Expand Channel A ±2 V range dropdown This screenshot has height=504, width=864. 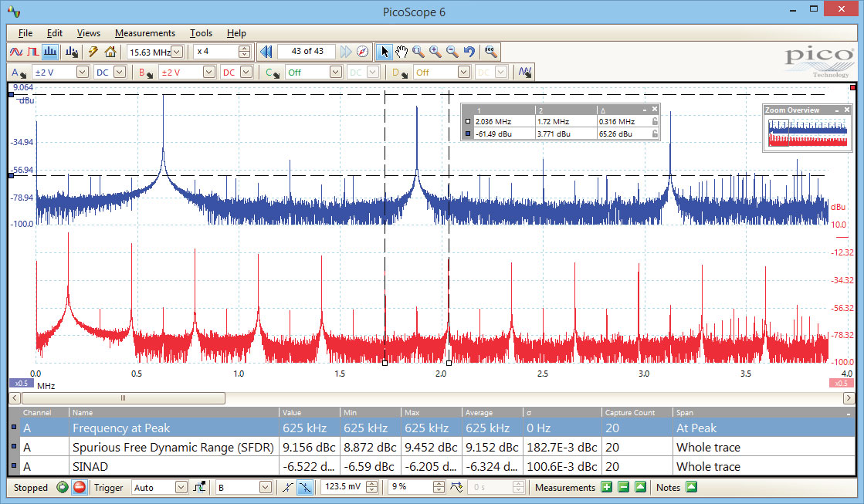pyautogui.click(x=83, y=72)
